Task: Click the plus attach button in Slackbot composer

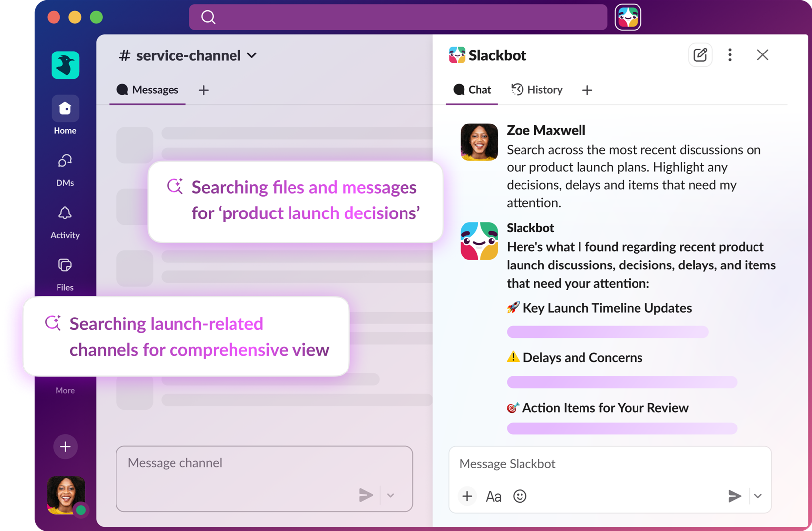Action: (x=467, y=496)
